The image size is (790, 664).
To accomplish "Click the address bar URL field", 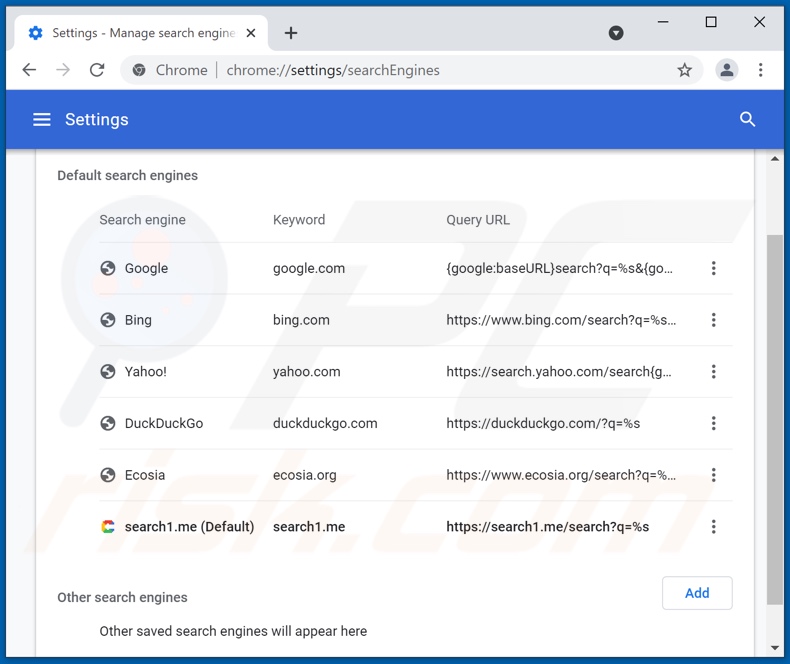I will coord(420,70).
